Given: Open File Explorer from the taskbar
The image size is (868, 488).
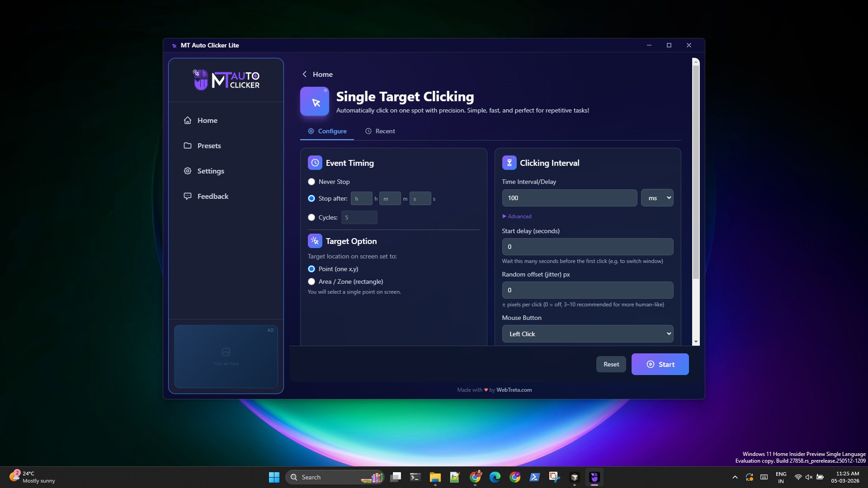Looking at the screenshot, I should pos(435,477).
